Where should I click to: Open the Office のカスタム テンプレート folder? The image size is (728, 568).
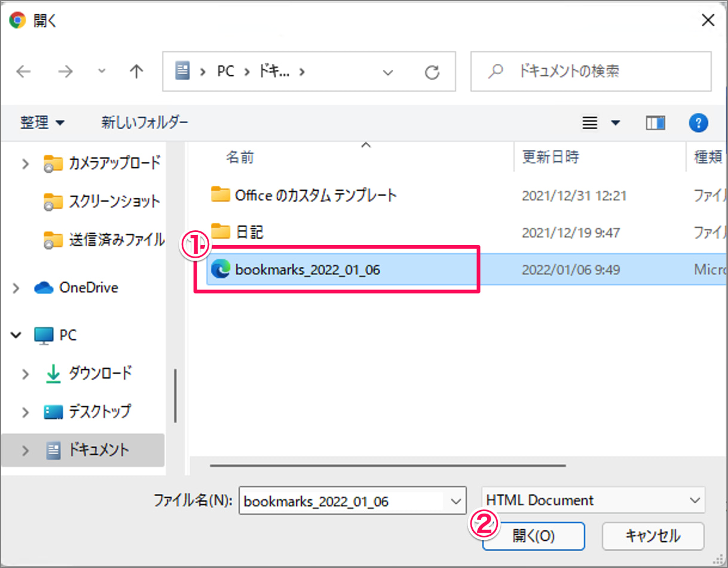316,195
